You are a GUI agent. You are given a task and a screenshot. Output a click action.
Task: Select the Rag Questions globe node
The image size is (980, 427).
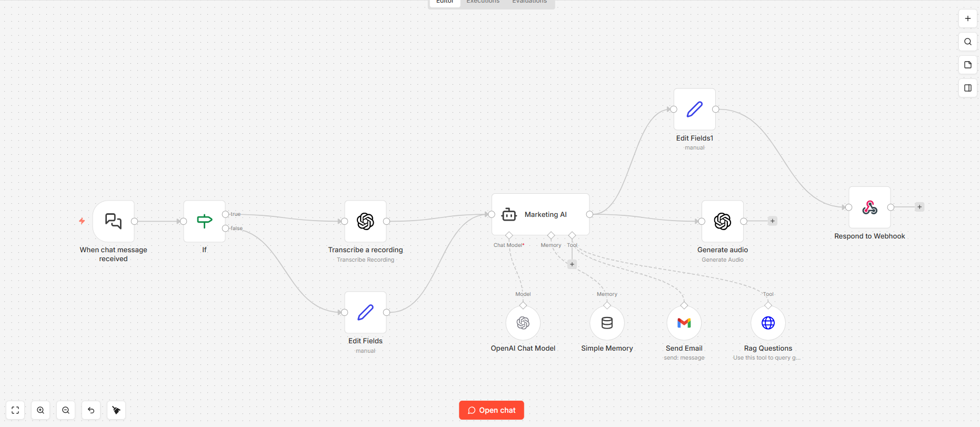[768, 323]
